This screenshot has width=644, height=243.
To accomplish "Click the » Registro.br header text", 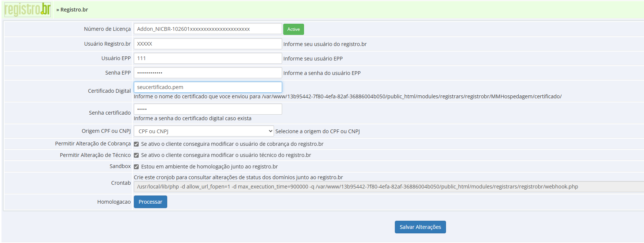I will coord(72,10).
